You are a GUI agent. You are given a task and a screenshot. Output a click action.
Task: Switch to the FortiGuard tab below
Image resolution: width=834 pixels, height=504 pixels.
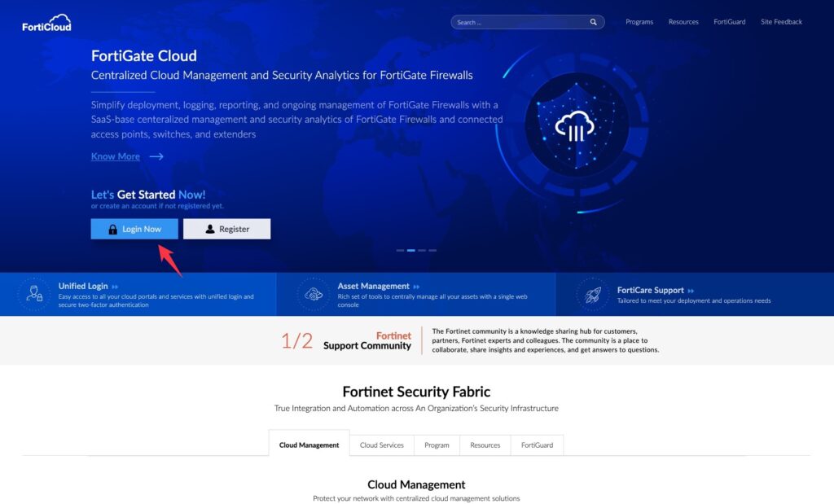click(538, 445)
